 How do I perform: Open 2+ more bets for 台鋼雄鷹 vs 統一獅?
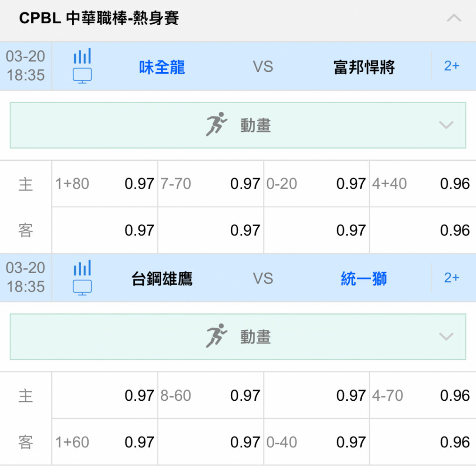[452, 278]
